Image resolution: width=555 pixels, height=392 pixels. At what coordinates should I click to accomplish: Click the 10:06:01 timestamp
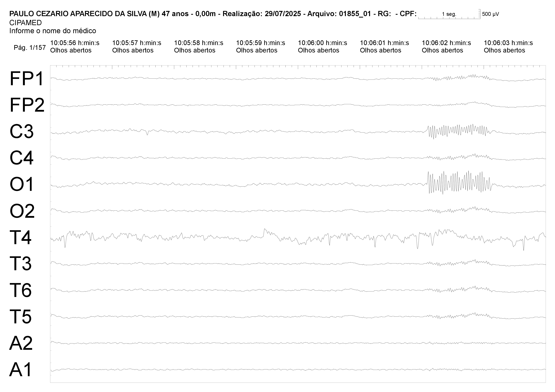[x=384, y=43]
